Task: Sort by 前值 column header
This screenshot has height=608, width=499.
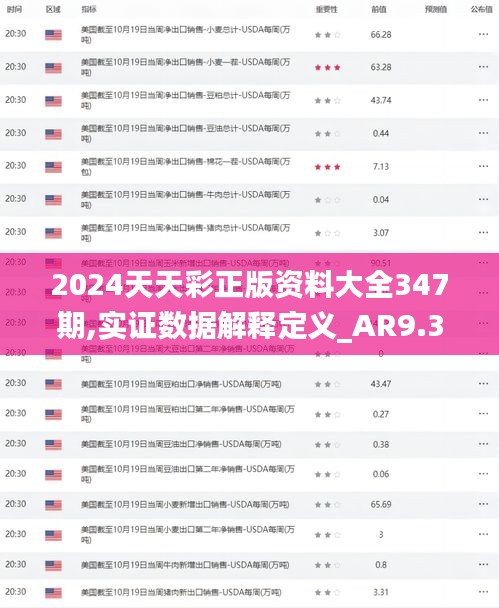Action: coord(378,9)
